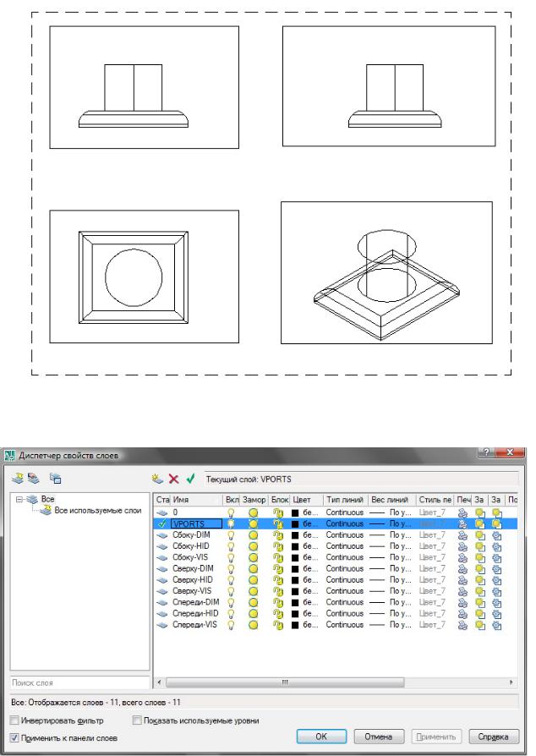Click the status icon of layer 0

162,512
